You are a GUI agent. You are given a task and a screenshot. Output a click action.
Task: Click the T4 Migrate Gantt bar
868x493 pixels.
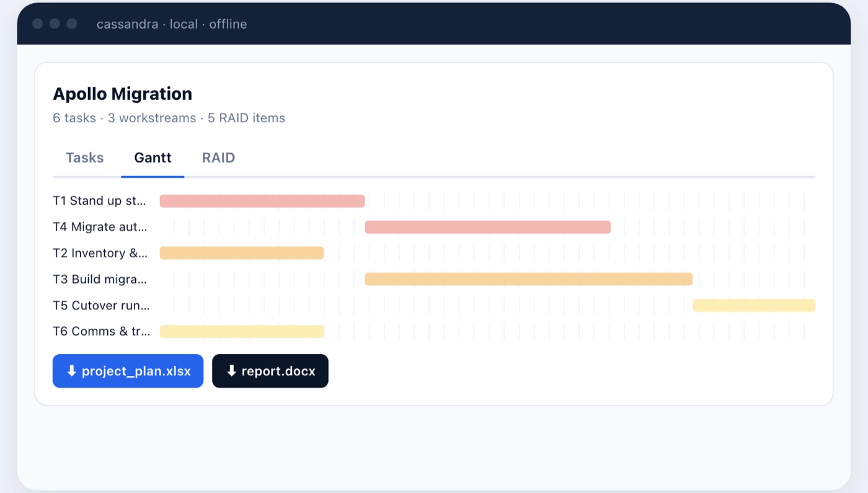488,227
